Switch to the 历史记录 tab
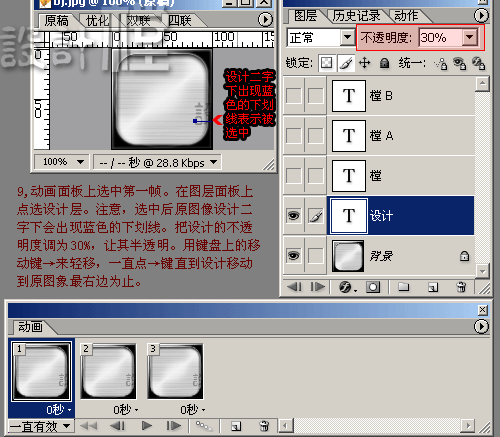This screenshot has width=500, height=437. [356, 16]
